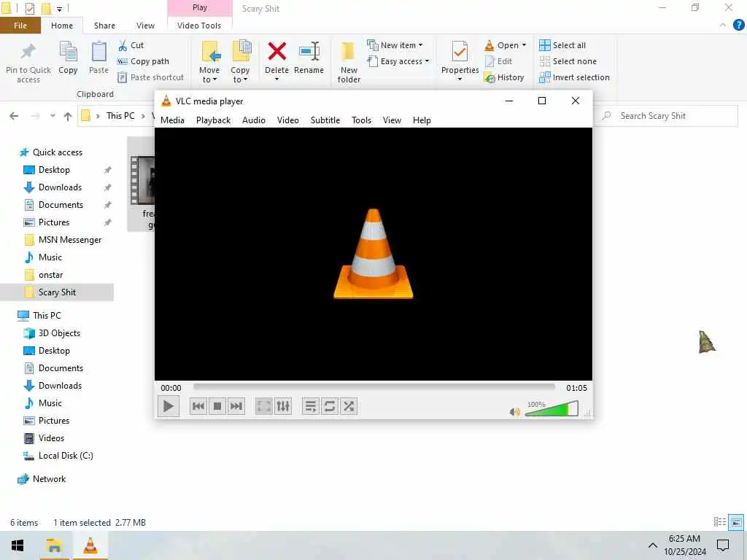
Task: Toggle total duration 01:05 display in VLC
Action: tap(576, 388)
